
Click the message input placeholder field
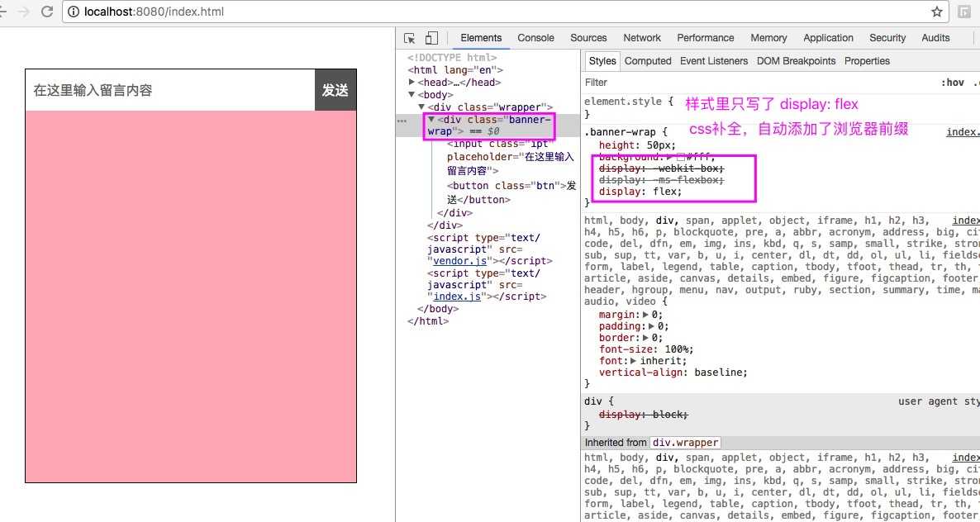[x=170, y=90]
